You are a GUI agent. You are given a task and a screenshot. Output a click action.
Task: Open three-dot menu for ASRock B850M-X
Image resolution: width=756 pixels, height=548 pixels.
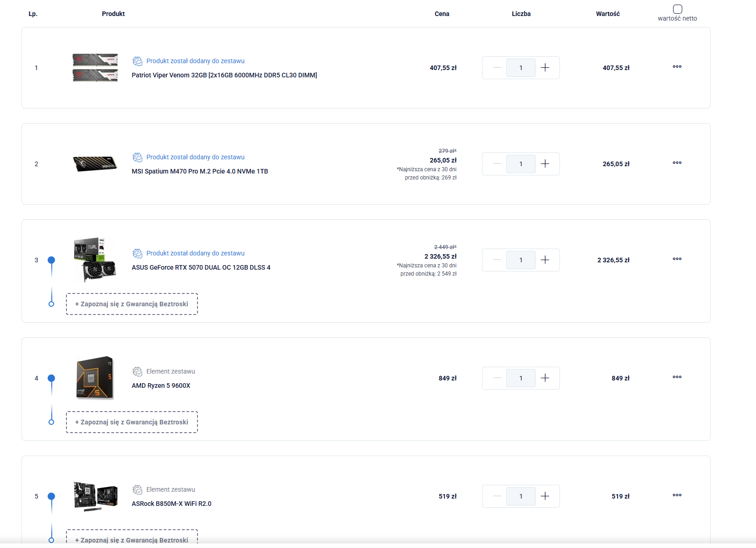click(x=677, y=495)
